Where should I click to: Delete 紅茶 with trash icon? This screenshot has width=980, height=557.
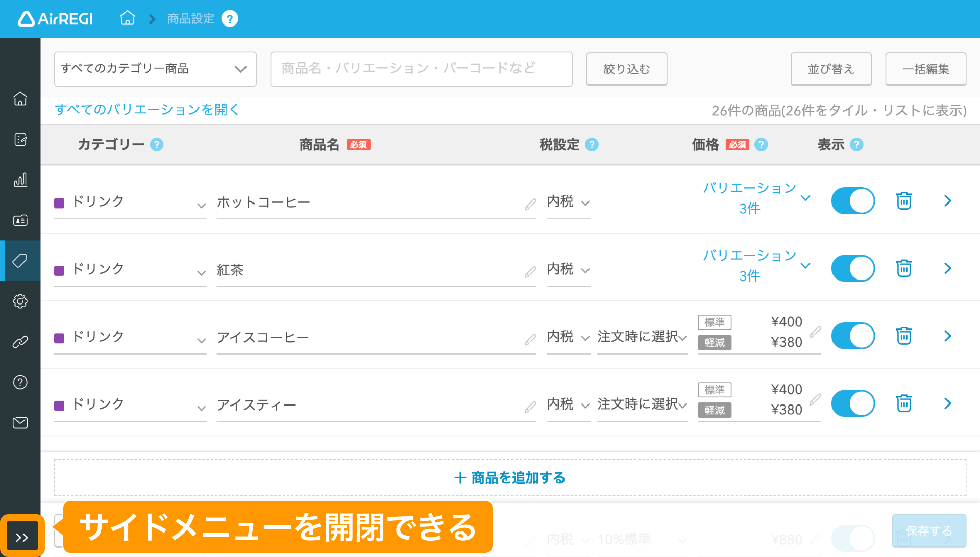(x=904, y=268)
